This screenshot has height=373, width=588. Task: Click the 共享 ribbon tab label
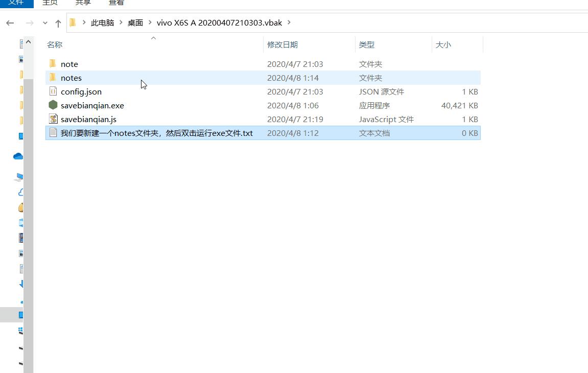click(83, 3)
